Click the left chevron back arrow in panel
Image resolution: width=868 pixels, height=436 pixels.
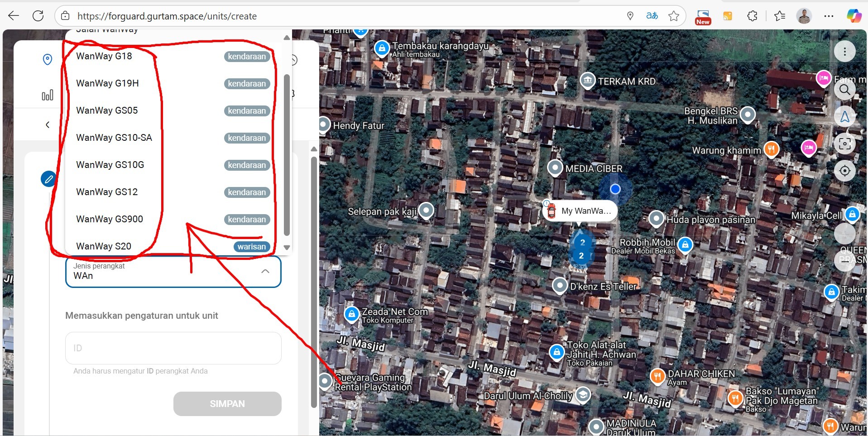[48, 125]
